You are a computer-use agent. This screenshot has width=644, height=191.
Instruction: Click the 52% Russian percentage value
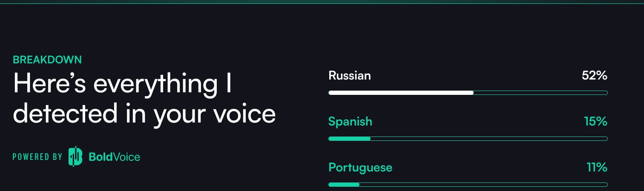[x=594, y=76]
